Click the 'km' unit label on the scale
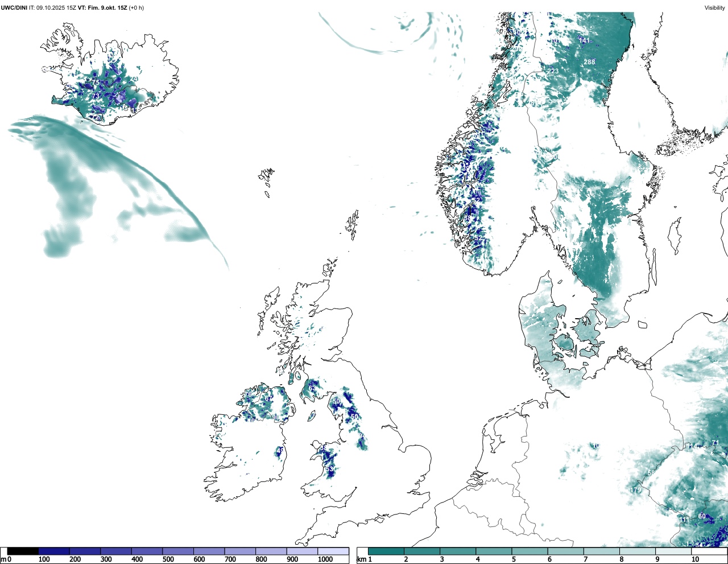This screenshot has width=728, height=564. [x=362, y=559]
